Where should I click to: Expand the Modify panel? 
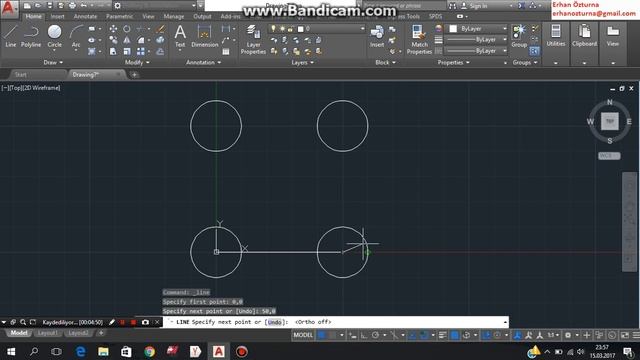[x=137, y=62]
